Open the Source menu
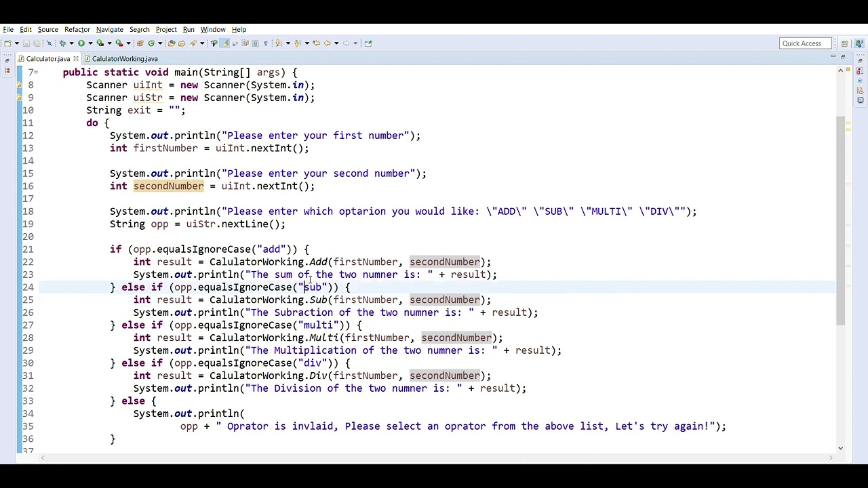 (x=47, y=29)
